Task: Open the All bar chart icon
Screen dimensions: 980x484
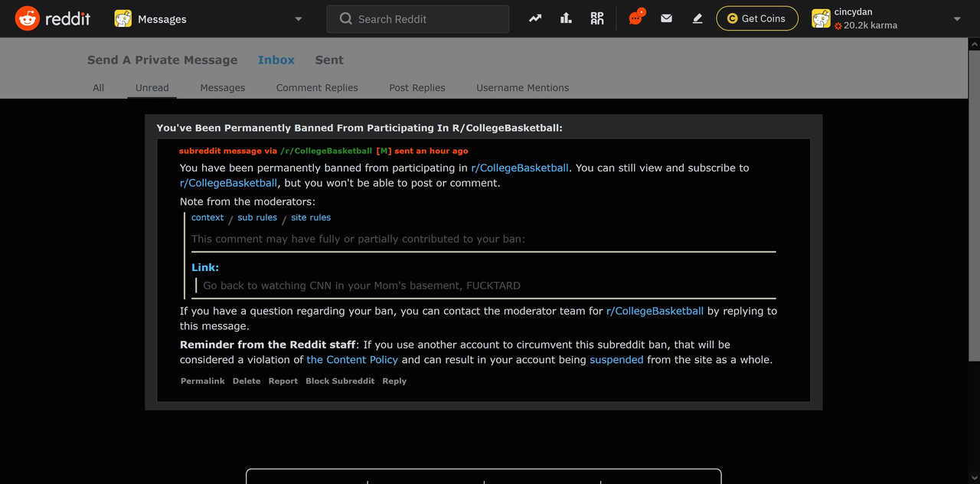Action: pyautogui.click(x=566, y=18)
